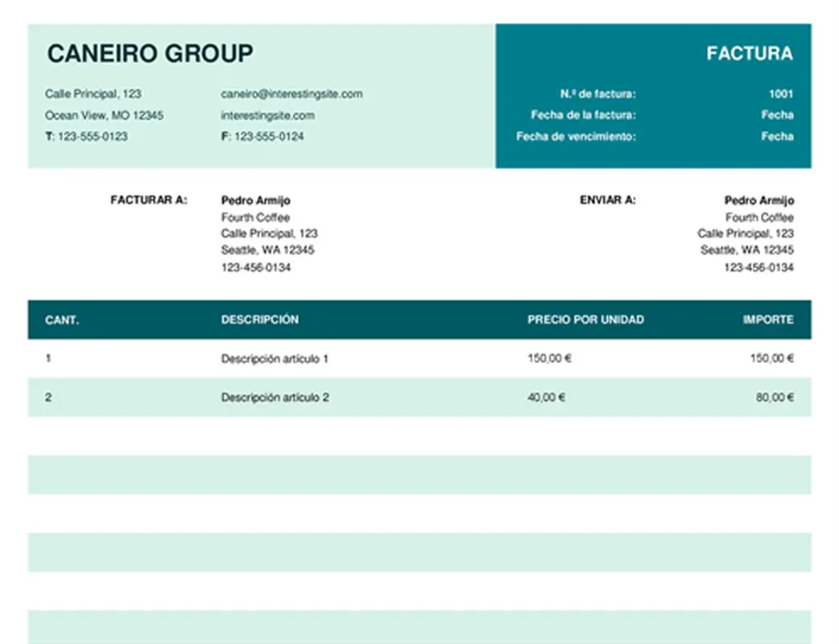The height and width of the screenshot is (644, 839).
Task: Click the CANT. column header
Action: tap(62, 320)
